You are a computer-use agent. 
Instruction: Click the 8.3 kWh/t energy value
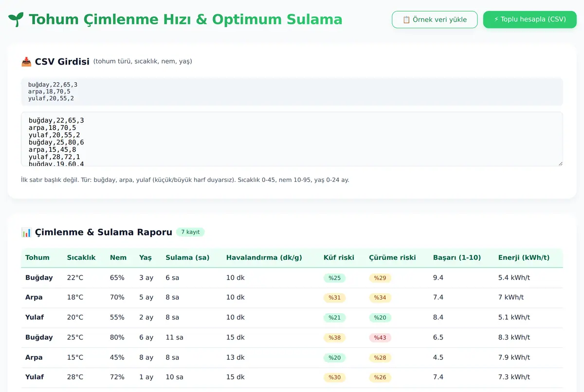coord(514,337)
